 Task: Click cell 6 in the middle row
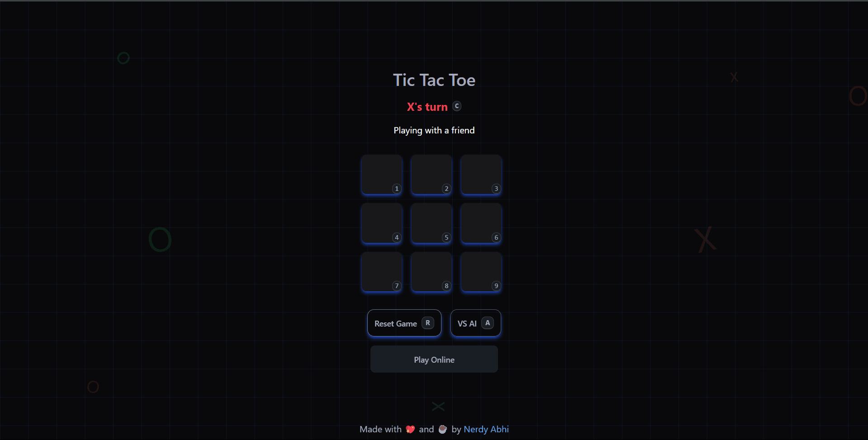481,223
